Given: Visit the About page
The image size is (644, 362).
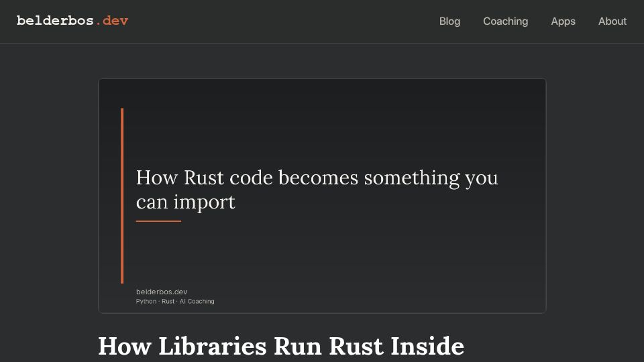Looking at the screenshot, I should pos(612,21).
